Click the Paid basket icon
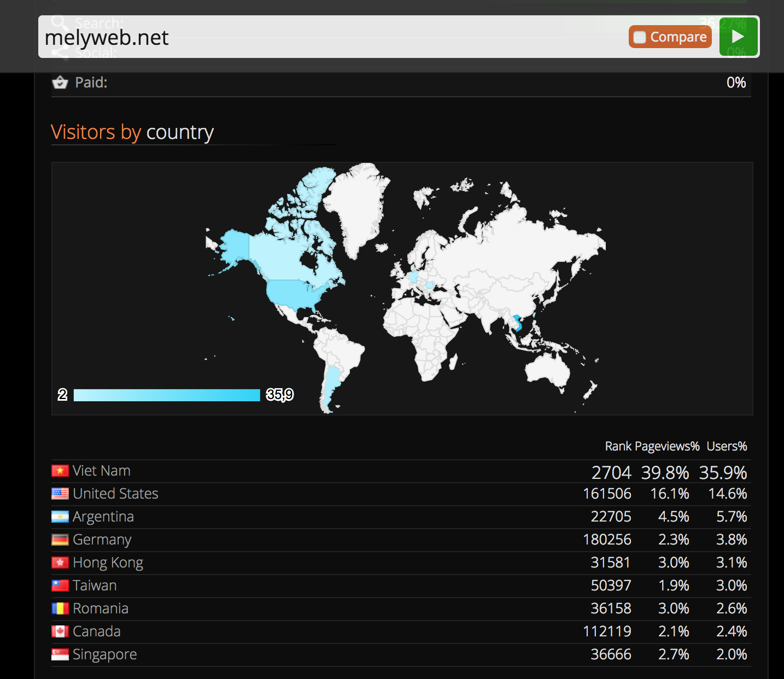This screenshot has width=784, height=679. [x=60, y=83]
